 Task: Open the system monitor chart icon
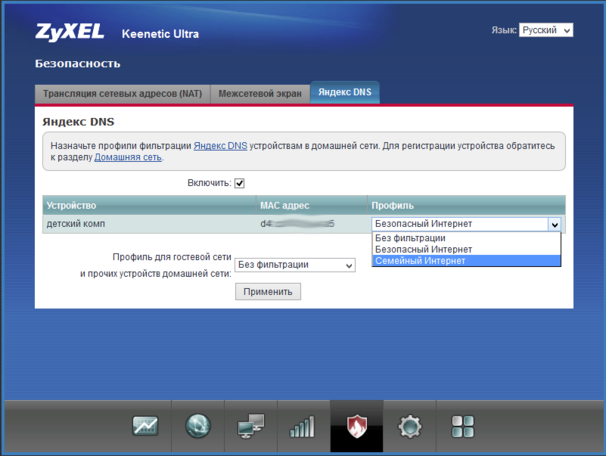click(145, 426)
